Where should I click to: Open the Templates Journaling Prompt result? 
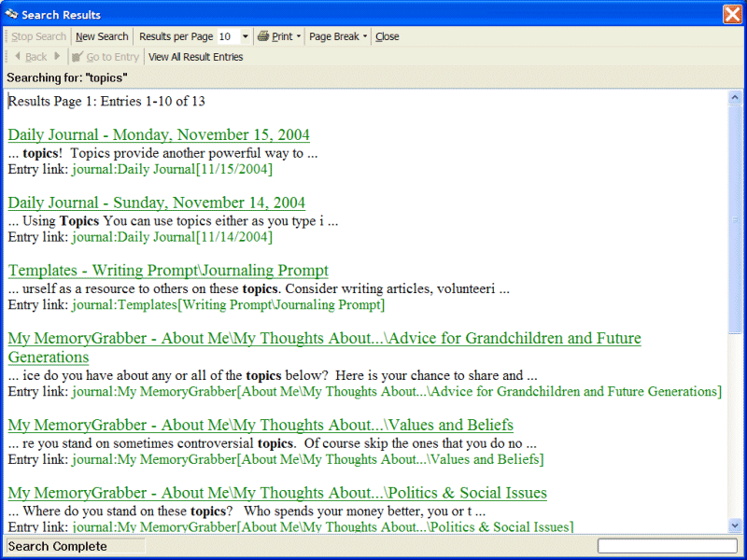[168, 271]
